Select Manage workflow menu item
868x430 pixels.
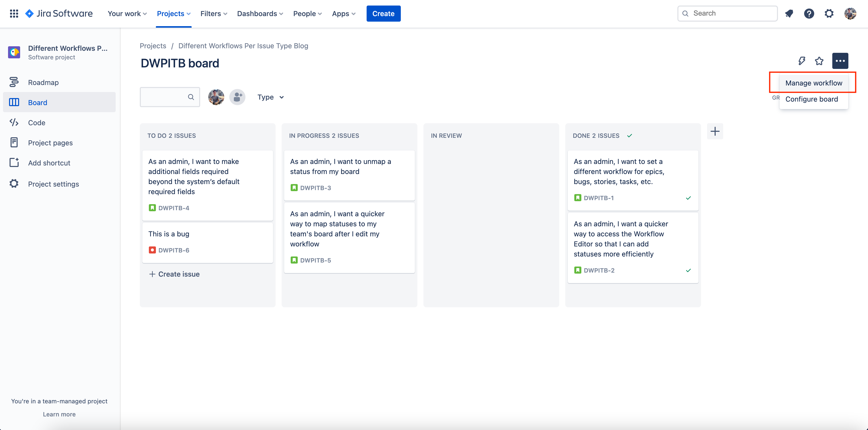tap(813, 83)
